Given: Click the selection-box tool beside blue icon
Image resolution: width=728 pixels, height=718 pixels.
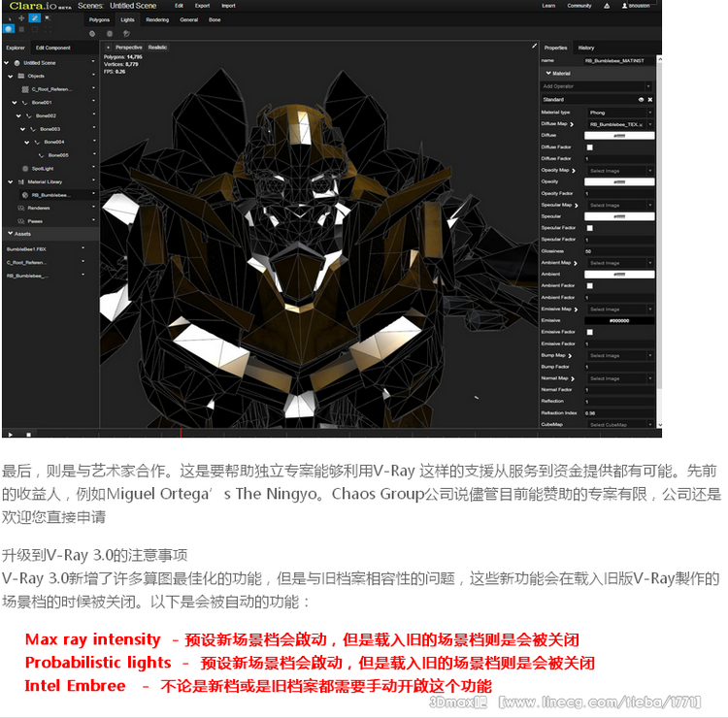Looking at the screenshot, I should coord(48,18).
